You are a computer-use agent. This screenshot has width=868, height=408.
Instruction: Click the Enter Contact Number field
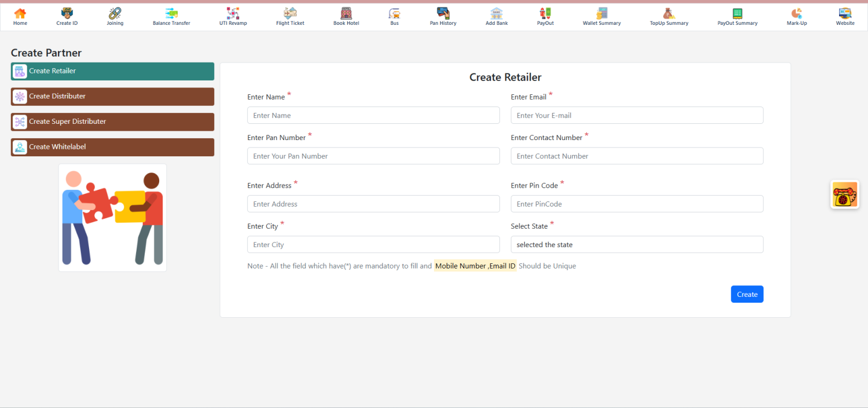point(637,156)
